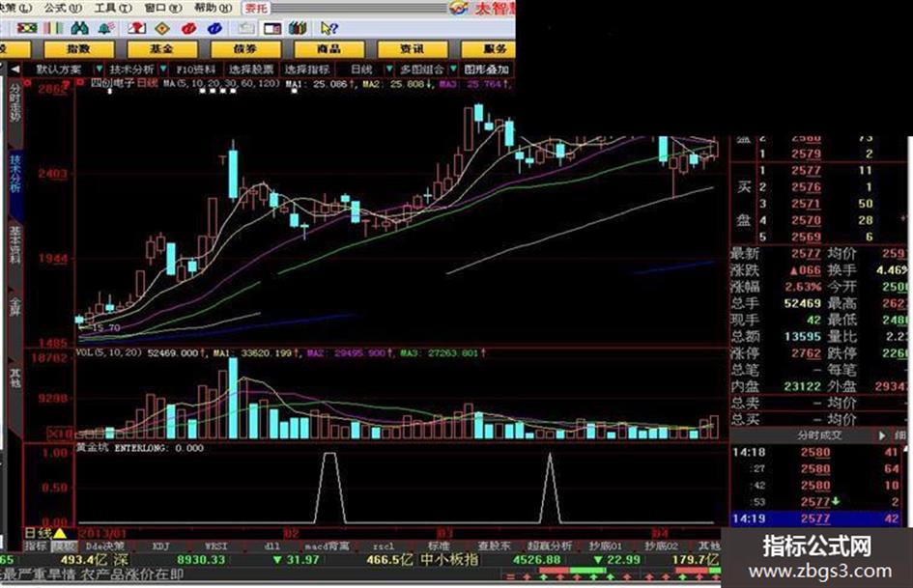This screenshot has width=913, height=588.
Task: Click the blue oval toolbar icon
Action: 214,28
